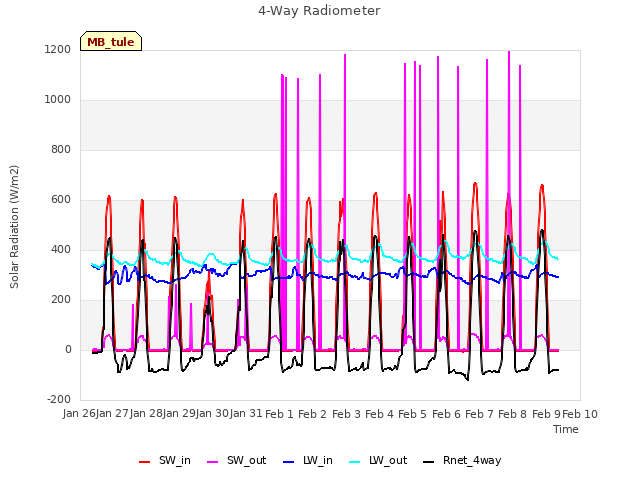640x480 pixels.
Task: Click the Rnet_4way minimum on Feb 6 night
Action: tap(467, 379)
